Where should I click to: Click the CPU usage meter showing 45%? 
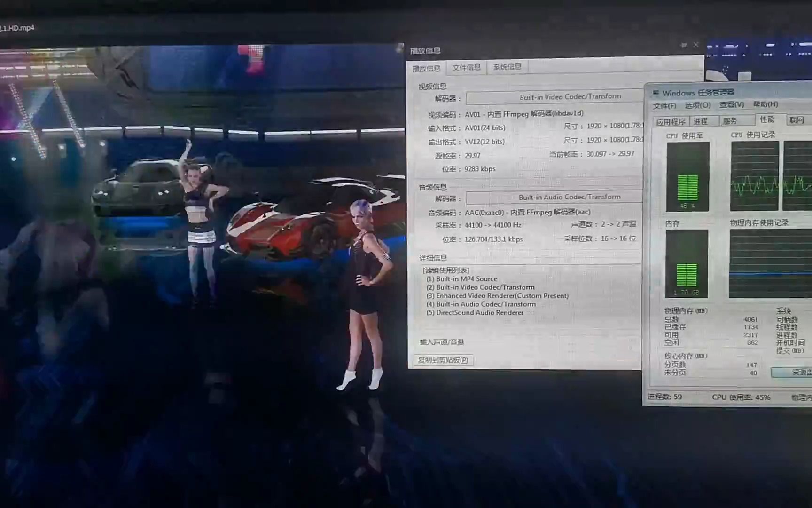click(x=687, y=176)
